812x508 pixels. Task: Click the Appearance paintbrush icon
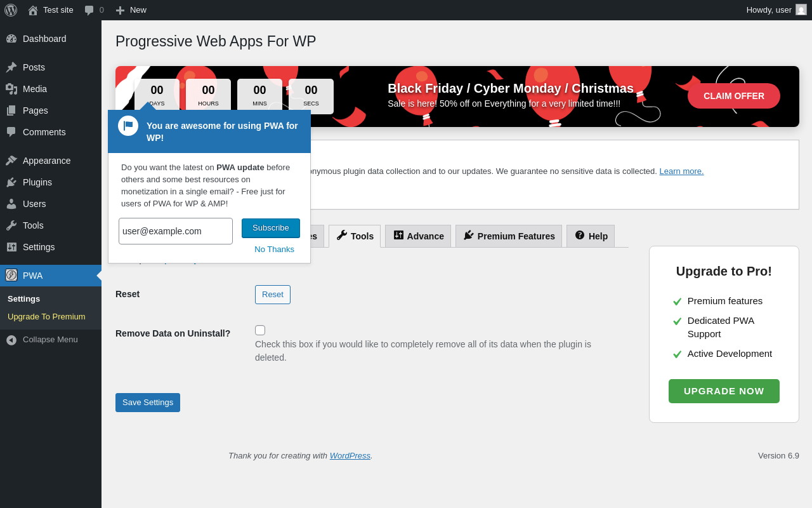[x=11, y=161]
